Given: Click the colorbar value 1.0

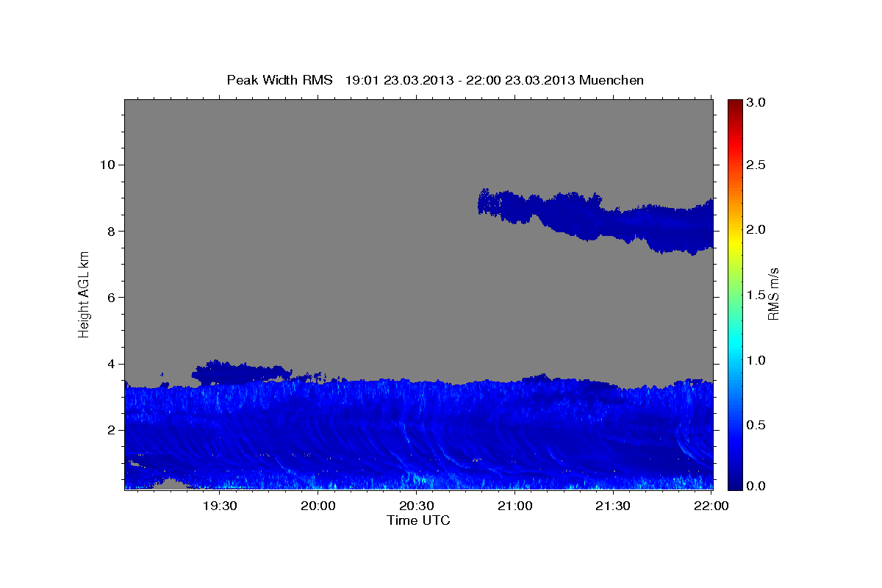Looking at the screenshot, I should [756, 360].
